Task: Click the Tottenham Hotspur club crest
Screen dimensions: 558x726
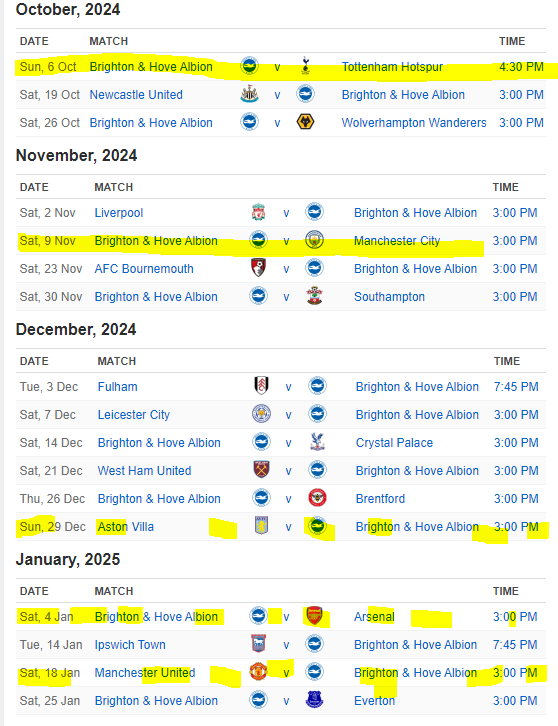Action: pyautogui.click(x=305, y=66)
